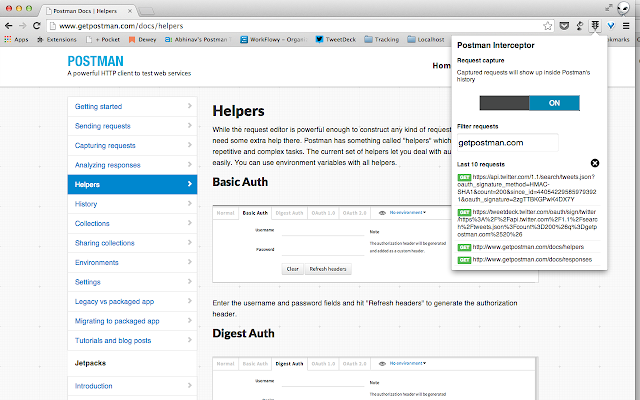
Task: Click the Pocket extension icon in the toolbar
Action: tap(564, 26)
